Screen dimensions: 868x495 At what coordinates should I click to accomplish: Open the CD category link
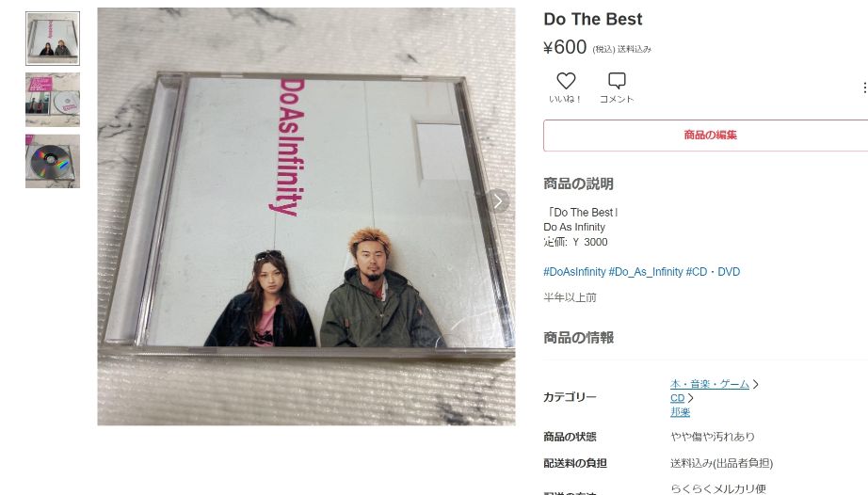pos(678,398)
